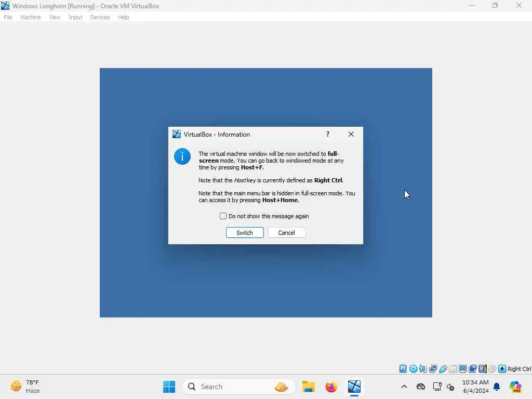Click the audio status bar icon
The image size is (532, 399).
coord(423,369)
